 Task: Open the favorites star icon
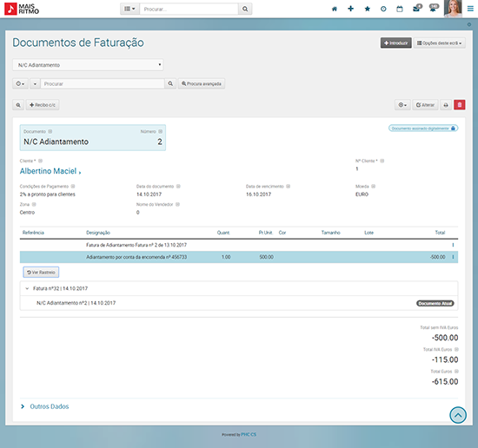[368, 10]
